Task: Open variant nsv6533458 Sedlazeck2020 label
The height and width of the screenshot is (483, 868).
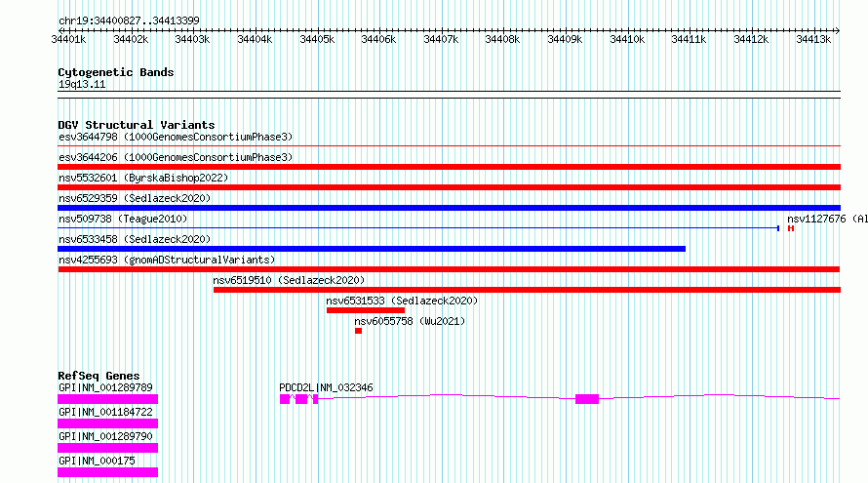Action: click(x=135, y=239)
